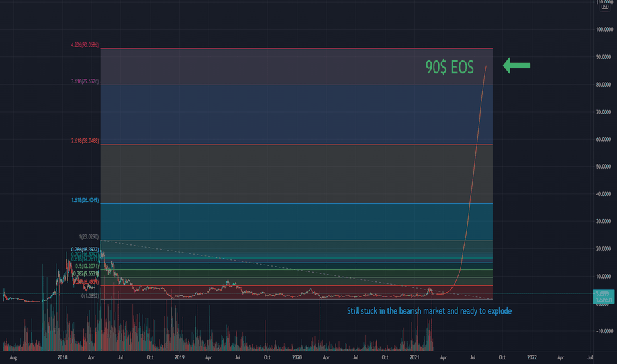Select the green left-pointing arrow drawing
This screenshot has width=617, height=364.
(516, 66)
